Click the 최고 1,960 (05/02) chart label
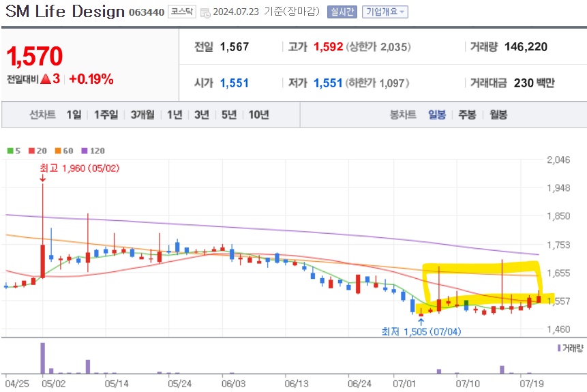This screenshot has height=392, width=587. tap(79, 168)
